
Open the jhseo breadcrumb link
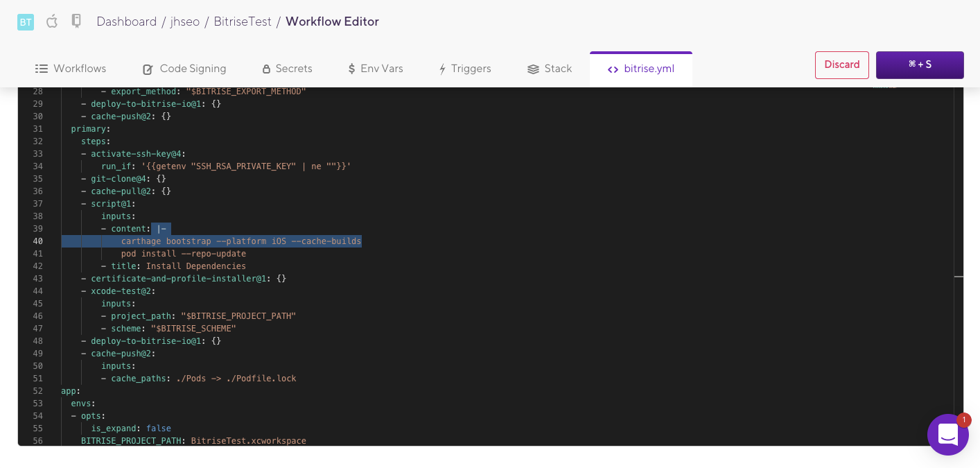185,21
